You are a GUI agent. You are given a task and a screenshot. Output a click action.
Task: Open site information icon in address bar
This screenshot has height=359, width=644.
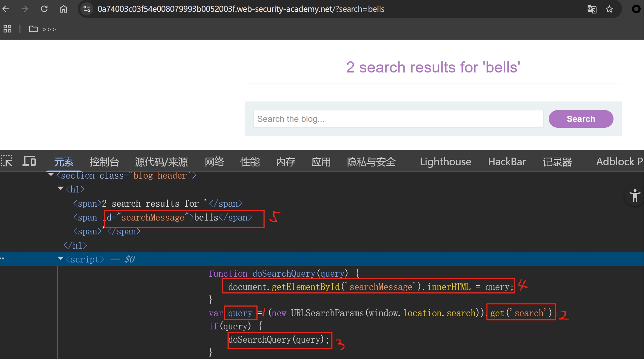pyautogui.click(x=87, y=9)
